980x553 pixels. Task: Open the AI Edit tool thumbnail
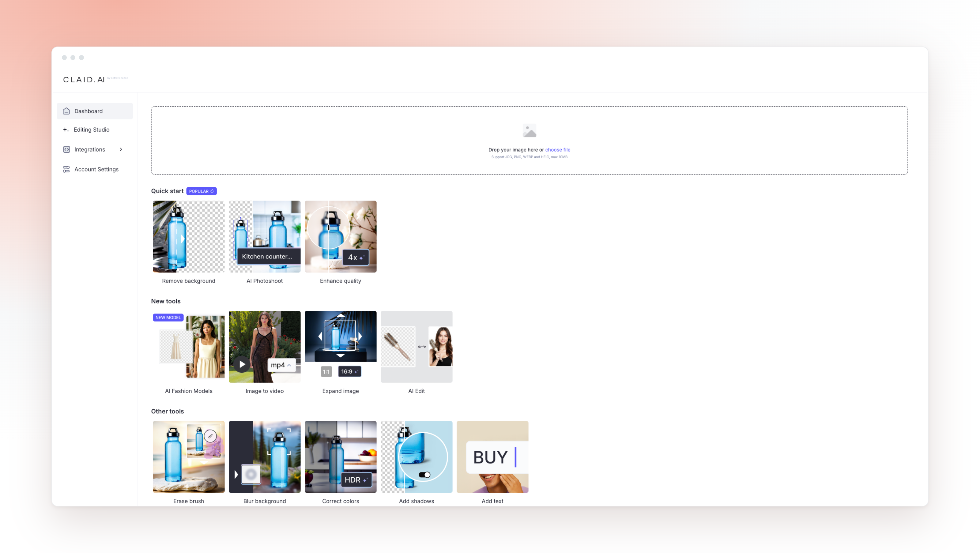coord(416,347)
